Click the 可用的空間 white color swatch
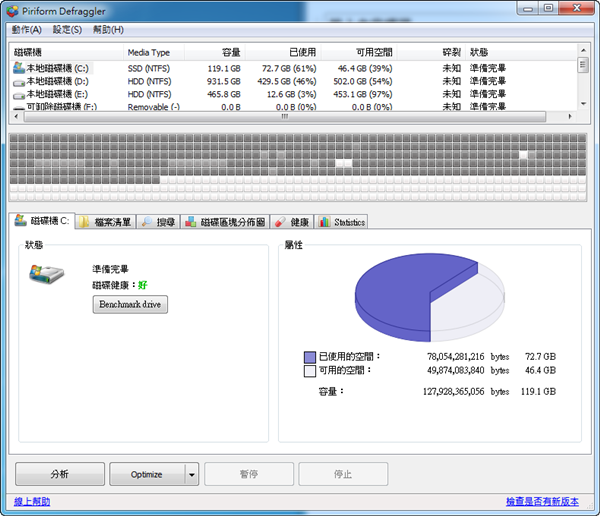 (310, 371)
